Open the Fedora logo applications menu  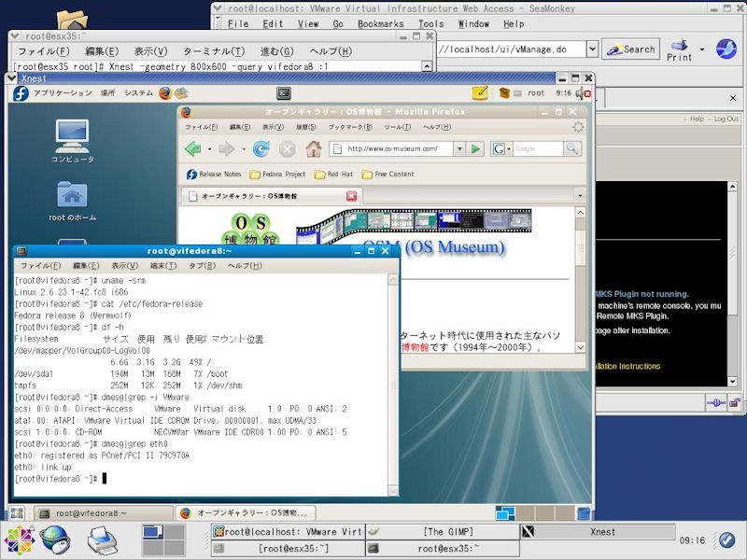coord(21,93)
